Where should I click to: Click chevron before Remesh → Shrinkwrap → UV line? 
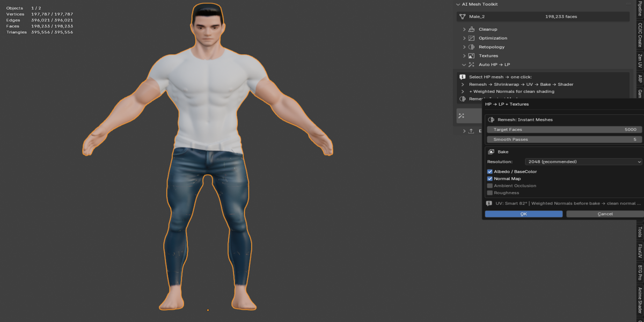pyautogui.click(x=463, y=84)
